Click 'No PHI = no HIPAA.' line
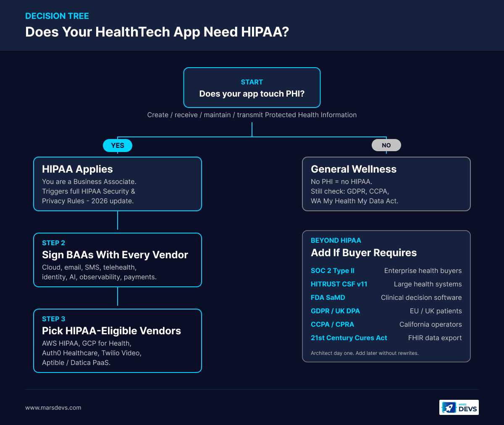The height and width of the screenshot is (425, 504). [341, 182]
